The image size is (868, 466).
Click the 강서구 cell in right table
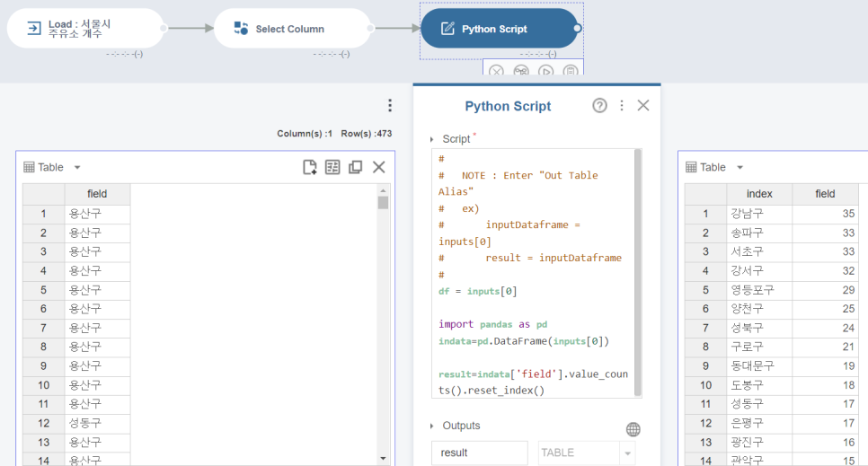click(759, 271)
